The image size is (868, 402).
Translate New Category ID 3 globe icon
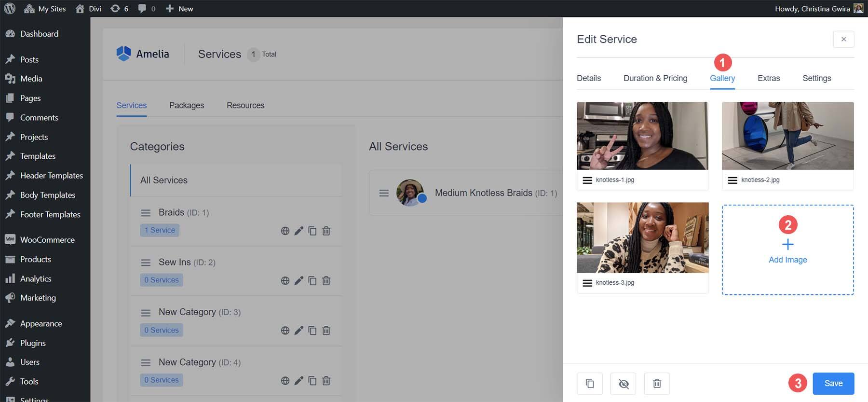coord(285,331)
